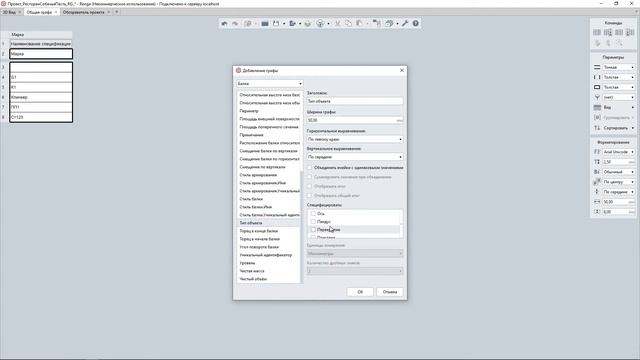The image size is (640, 360).
Task: Cancel dialog with Отмена button
Action: (390, 292)
